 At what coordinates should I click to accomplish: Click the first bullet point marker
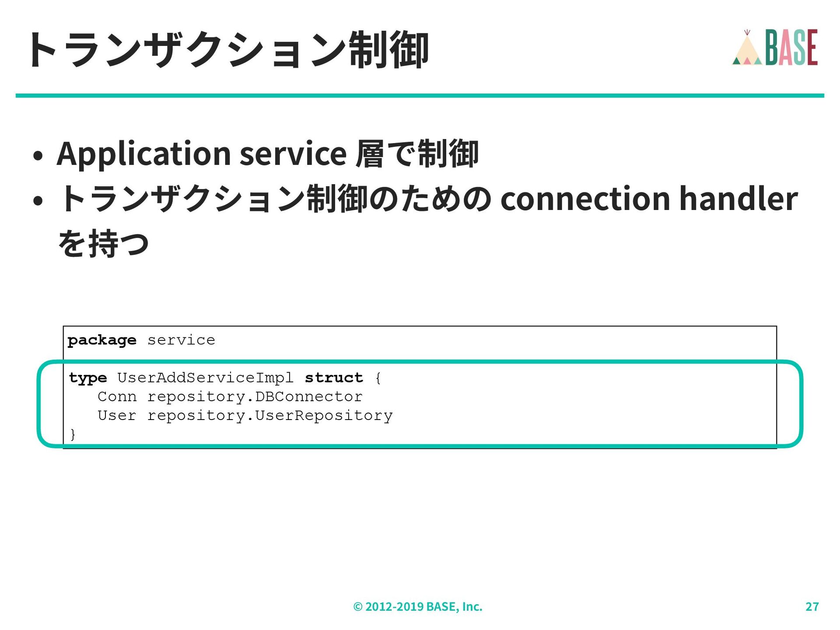point(38,156)
